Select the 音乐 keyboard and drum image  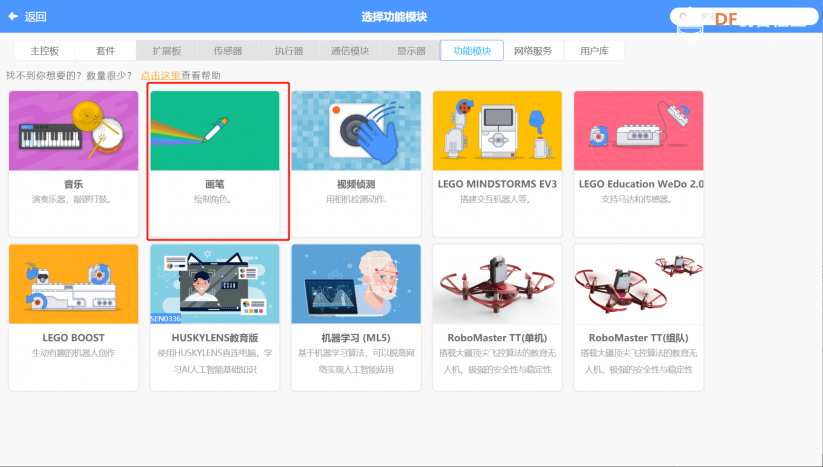(73, 131)
